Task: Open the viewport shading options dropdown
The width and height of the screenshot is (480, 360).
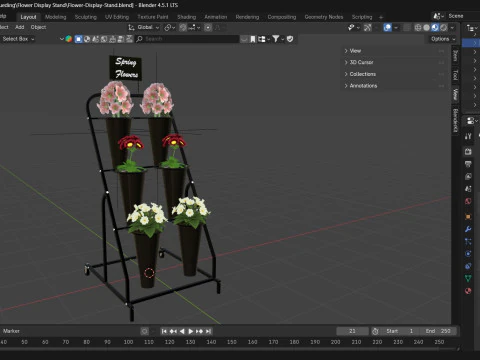Action: 452,27
